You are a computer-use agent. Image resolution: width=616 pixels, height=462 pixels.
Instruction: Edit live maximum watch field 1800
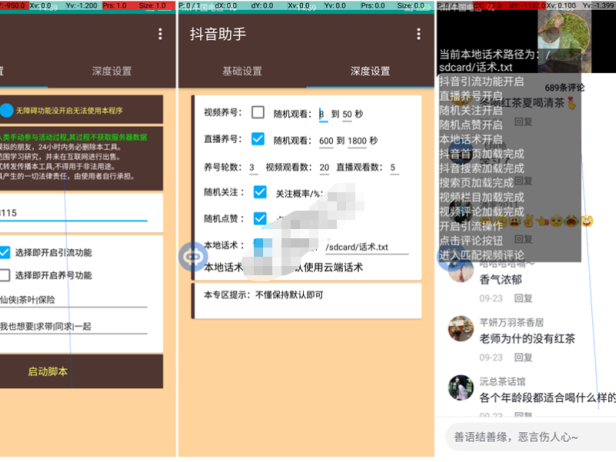coord(357,141)
